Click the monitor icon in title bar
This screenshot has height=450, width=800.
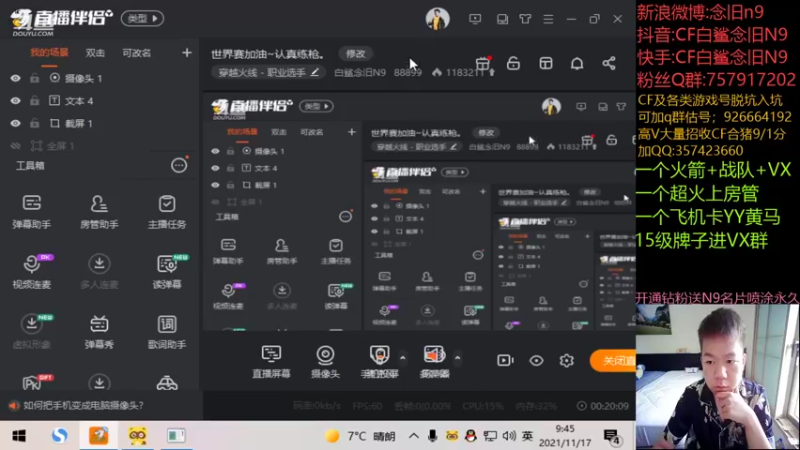[x=475, y=19]
